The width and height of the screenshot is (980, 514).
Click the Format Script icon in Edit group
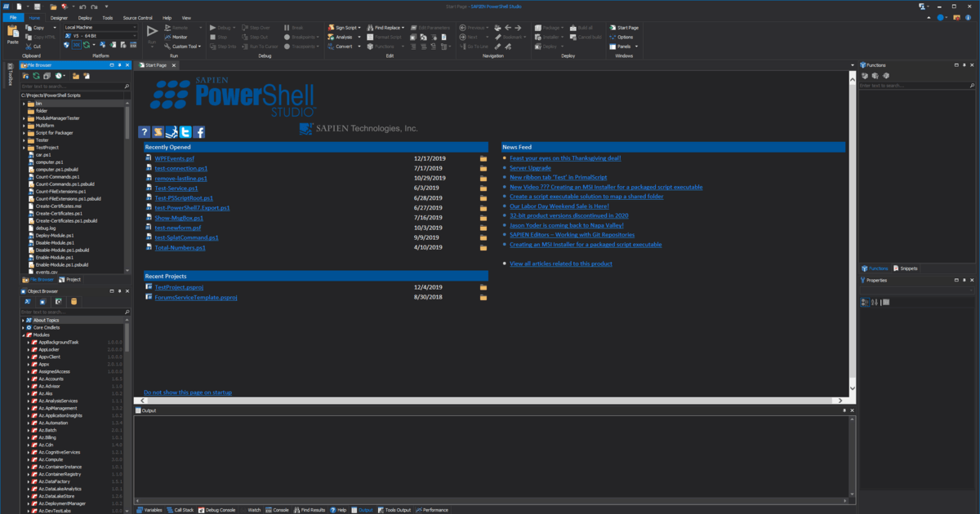coord(370,37)
